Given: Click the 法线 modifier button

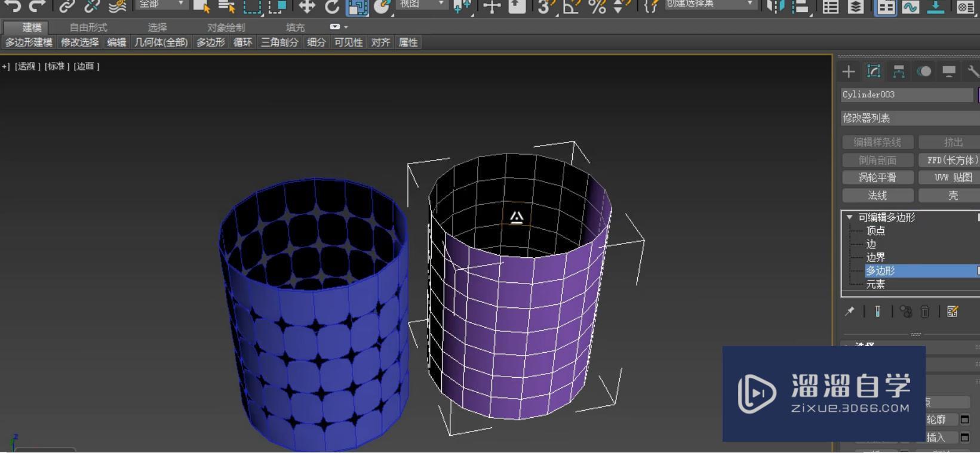Looking at the screenshot, I should [x=877, y=195].
